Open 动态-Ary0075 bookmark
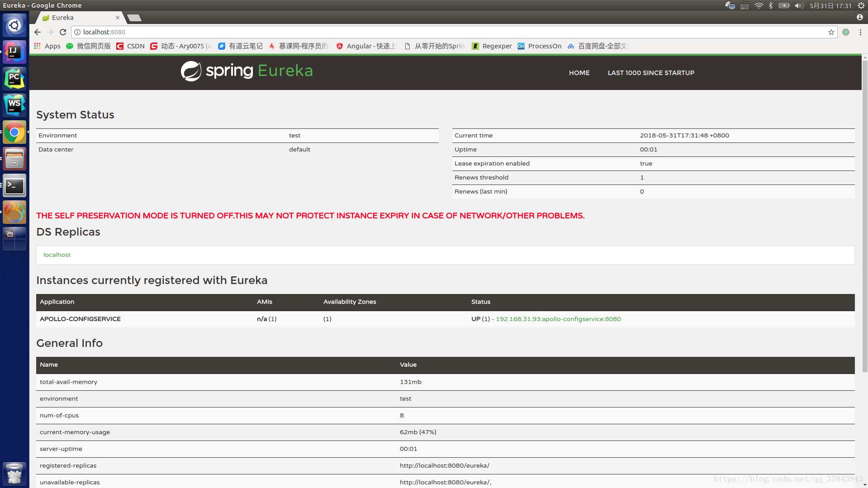868x488 pixels. [x=181, y=46]
